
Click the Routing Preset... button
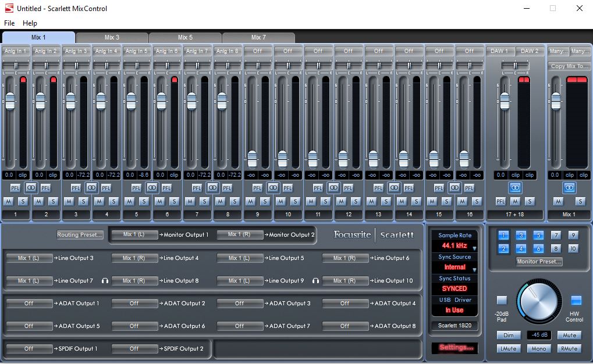click(80, 235)
